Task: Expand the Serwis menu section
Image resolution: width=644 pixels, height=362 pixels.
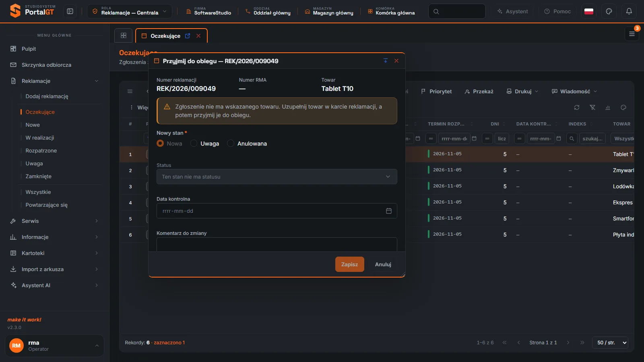Action: [54, 221]
